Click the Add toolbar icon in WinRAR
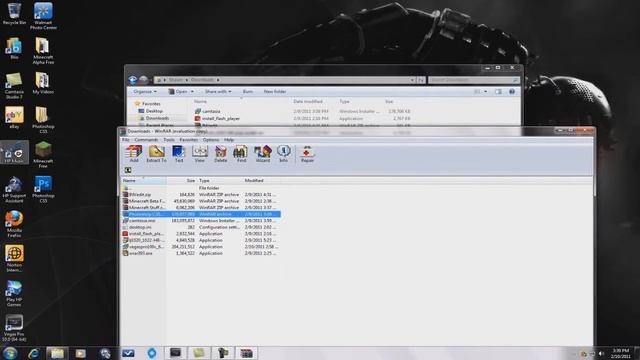Image resolution: width=640 pixels, height=360 pixels. [134, 154]
